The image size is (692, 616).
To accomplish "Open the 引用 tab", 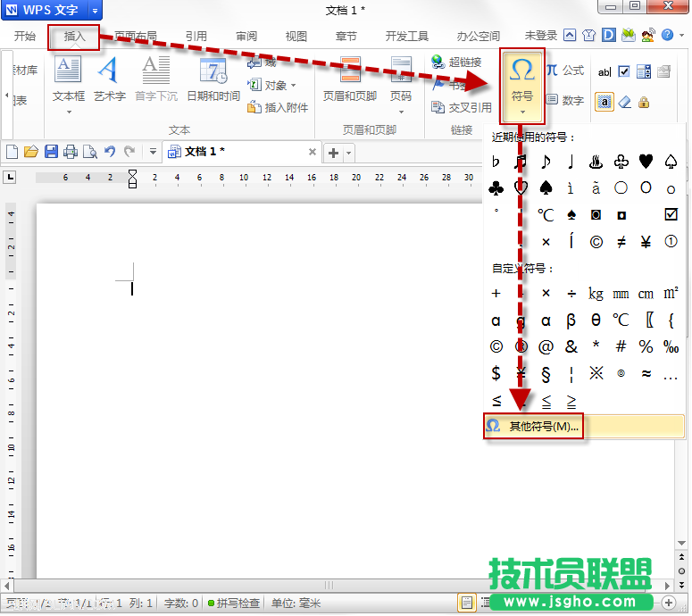I will click(x=196, y=37).
